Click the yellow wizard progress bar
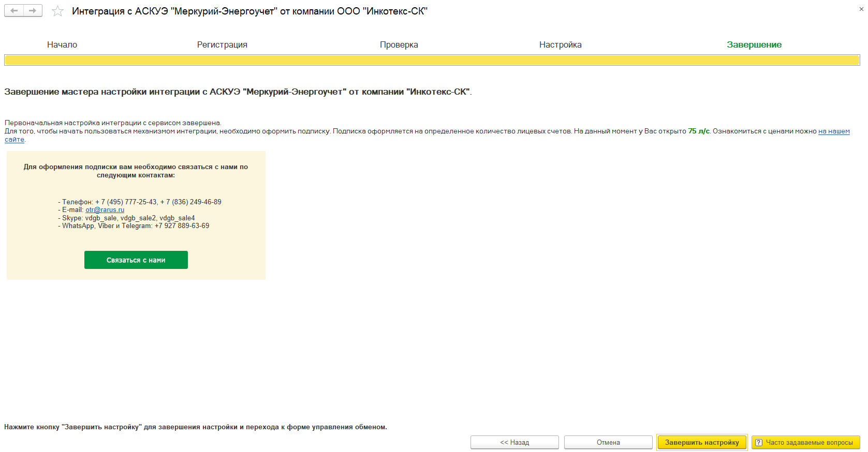868x452 pixels. 432,60
